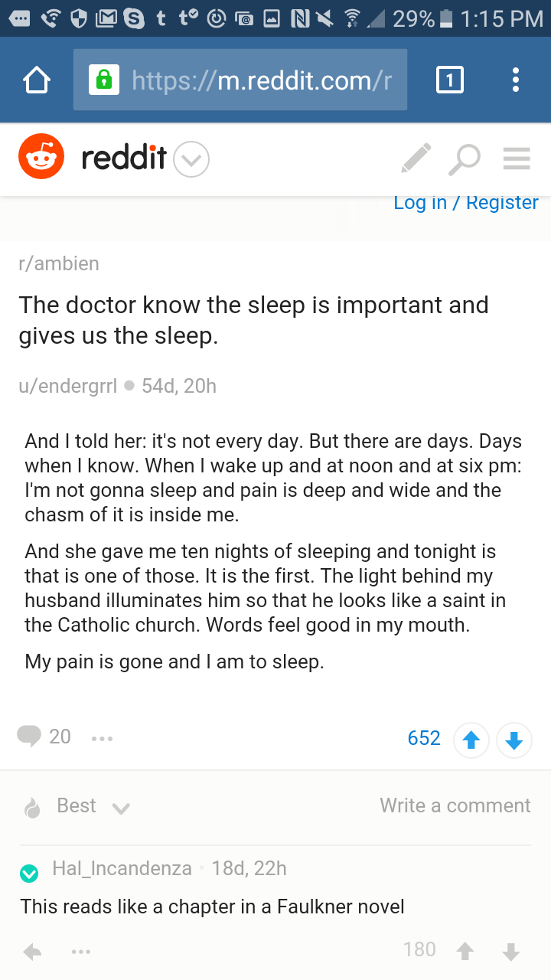Upvote the post with 652 points

coord(471,740)
